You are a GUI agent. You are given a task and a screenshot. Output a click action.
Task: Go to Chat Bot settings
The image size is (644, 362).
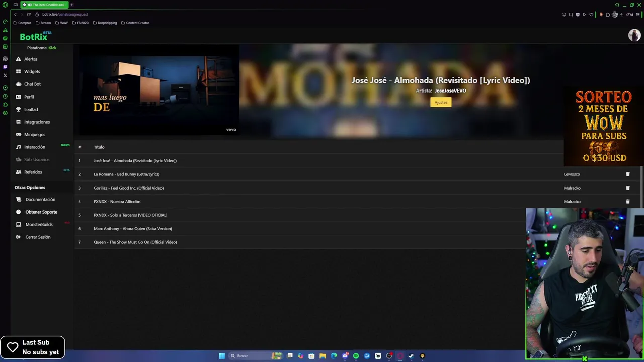tap(32, 84)
